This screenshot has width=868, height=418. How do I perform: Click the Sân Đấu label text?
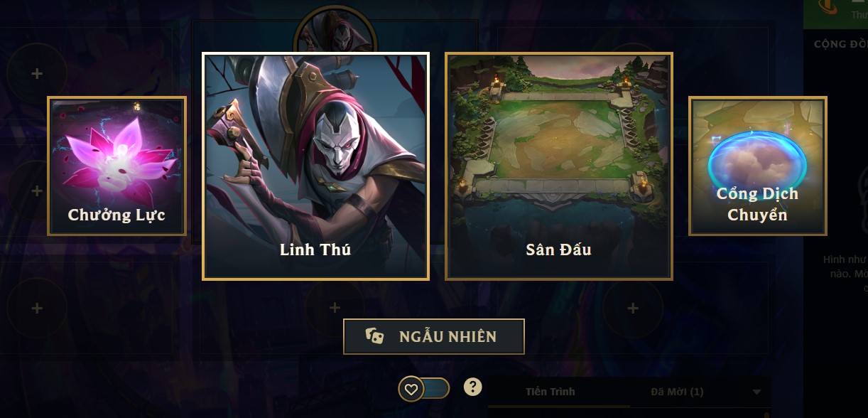click(559, 250)
